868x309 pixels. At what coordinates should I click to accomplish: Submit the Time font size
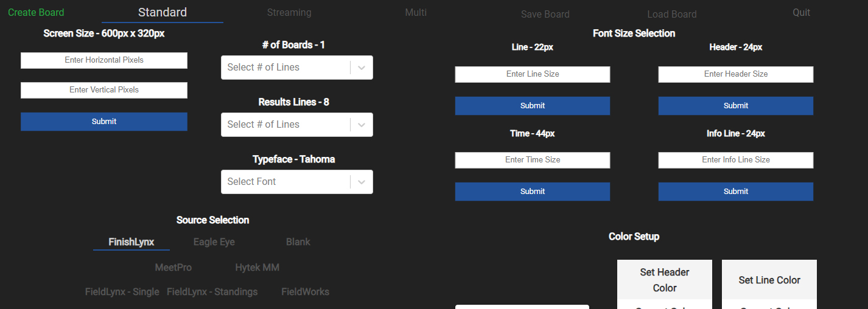(533, 192)
